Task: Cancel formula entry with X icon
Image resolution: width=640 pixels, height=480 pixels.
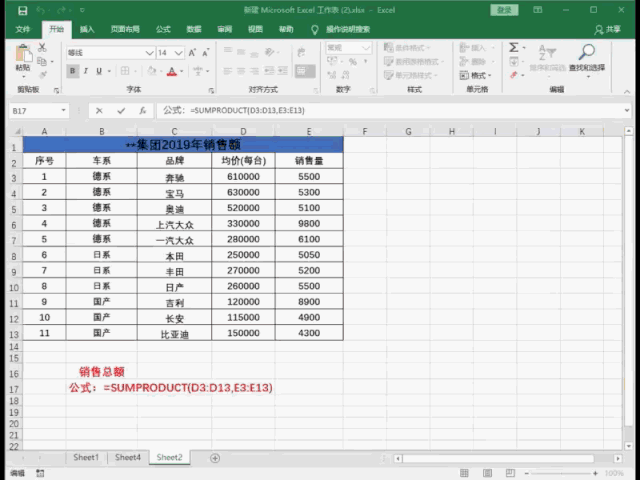Action: click(99, 111)
